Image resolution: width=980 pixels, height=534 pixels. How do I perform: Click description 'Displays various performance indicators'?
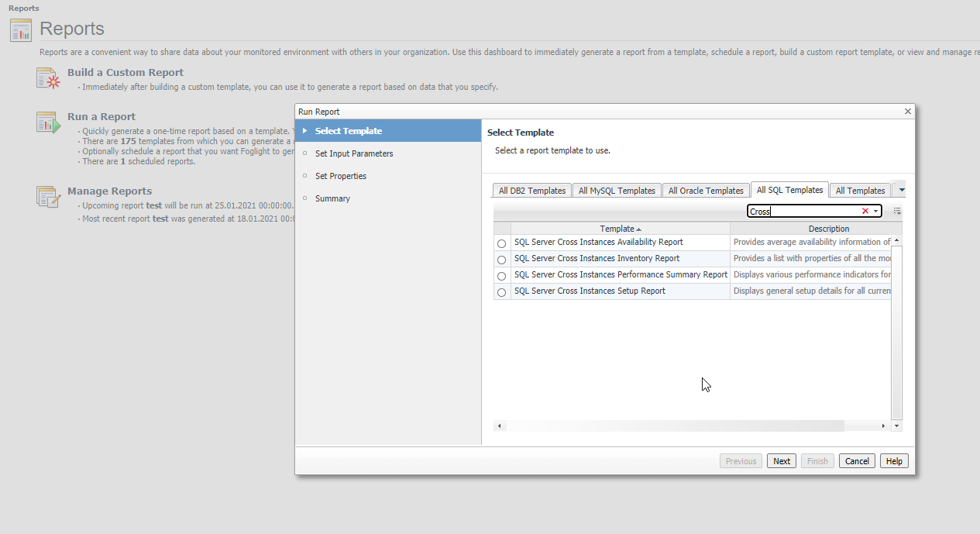812,275
